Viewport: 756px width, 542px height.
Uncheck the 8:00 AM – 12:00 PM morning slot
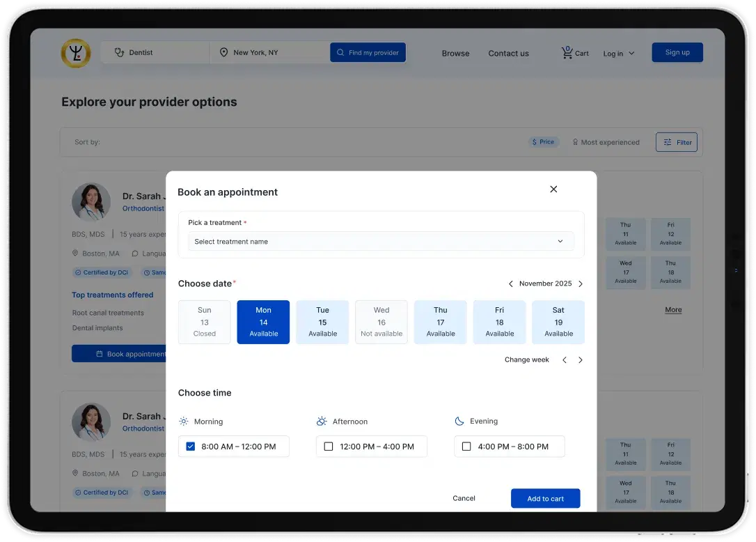click(x=191, y=447)
